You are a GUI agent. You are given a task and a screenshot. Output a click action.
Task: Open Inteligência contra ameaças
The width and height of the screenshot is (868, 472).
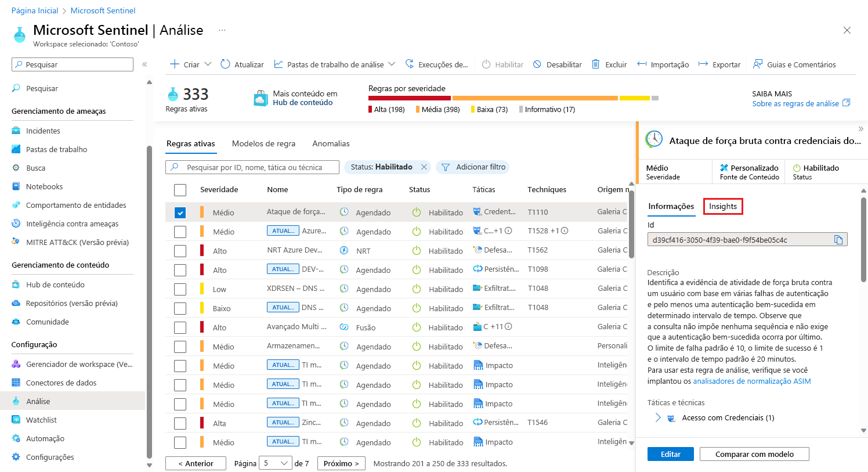73,224
